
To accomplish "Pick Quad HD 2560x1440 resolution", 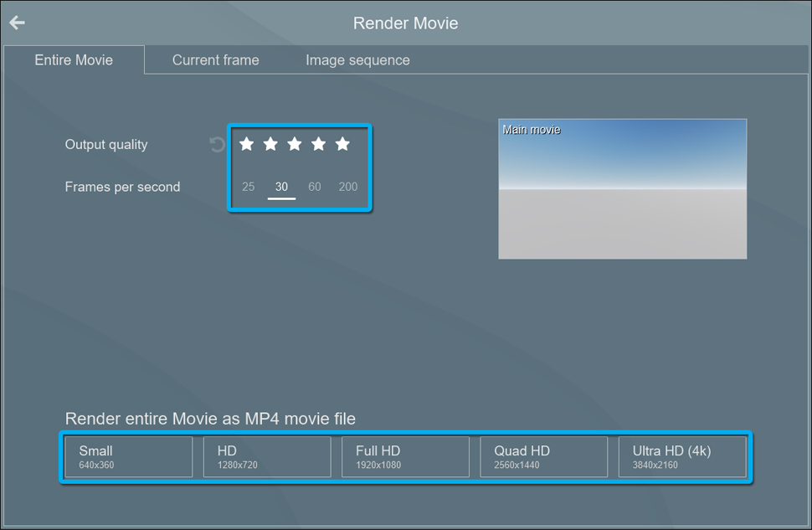I will coord(543,456).
